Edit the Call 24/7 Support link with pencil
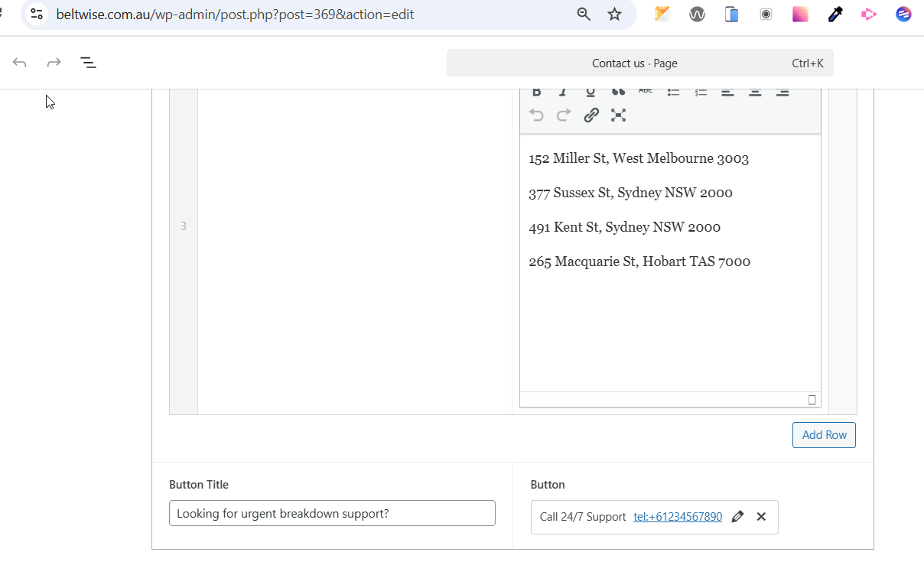Screen dimensions: 924x575 (737, 517)
